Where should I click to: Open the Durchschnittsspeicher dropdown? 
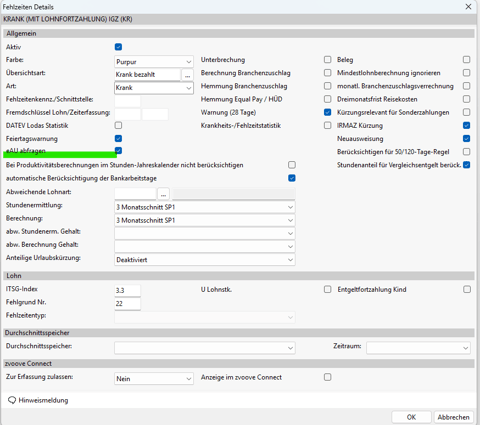[205, 348]
